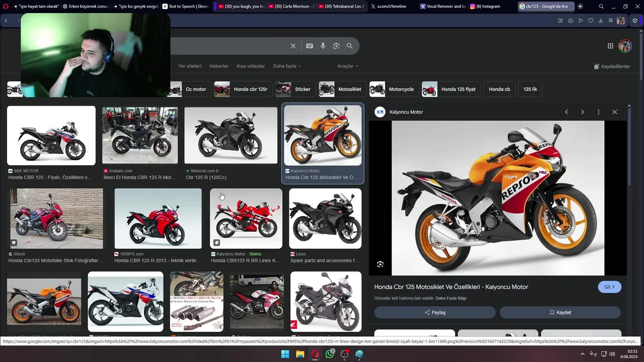Image resolution: width=644 pixels, height=362 pixels.
Task: Open Opera tab search magnifier
Action: click(x=601, y=7)
